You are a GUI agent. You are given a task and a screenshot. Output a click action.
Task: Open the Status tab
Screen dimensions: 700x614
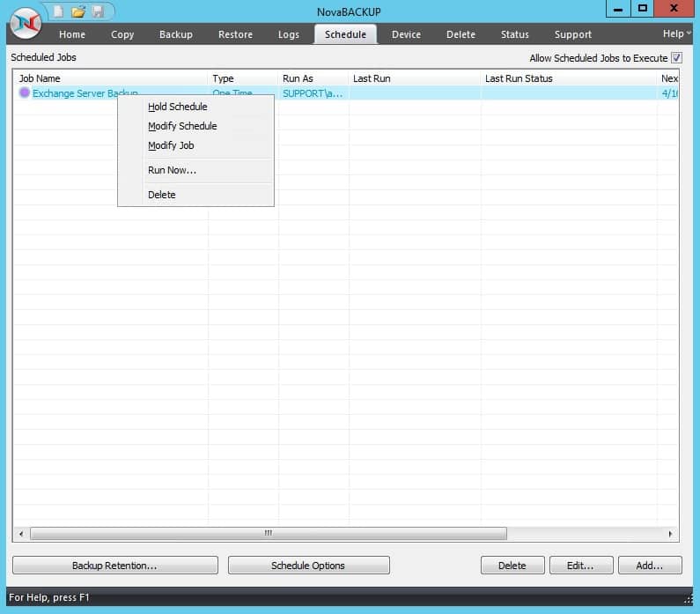coord(515,34)
